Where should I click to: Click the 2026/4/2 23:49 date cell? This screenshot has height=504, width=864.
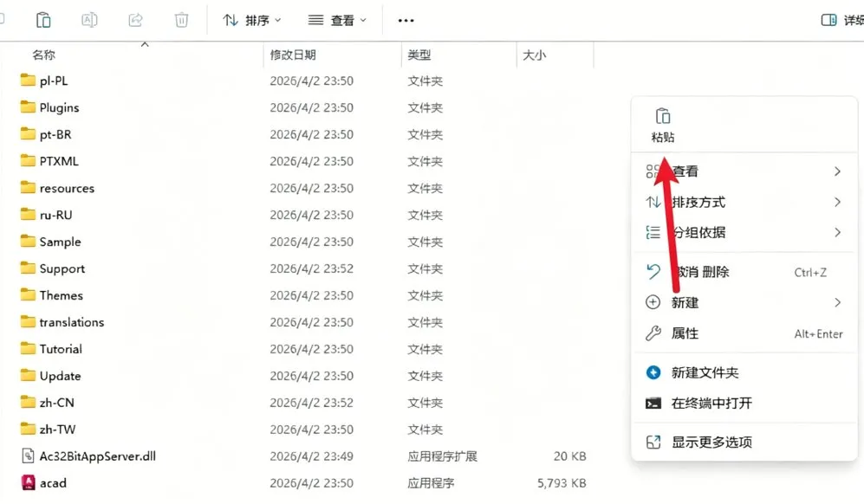[311, 456]
